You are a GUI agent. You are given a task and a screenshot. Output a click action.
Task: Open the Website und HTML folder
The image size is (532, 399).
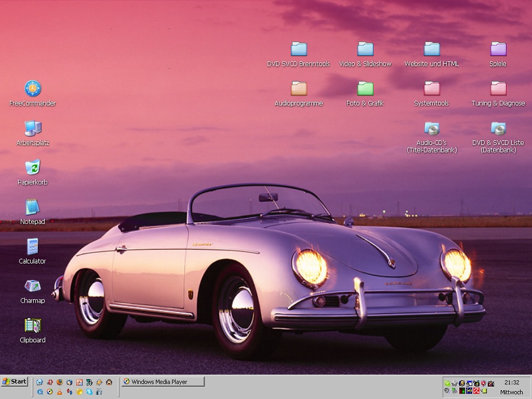click(x=432, y=54)
